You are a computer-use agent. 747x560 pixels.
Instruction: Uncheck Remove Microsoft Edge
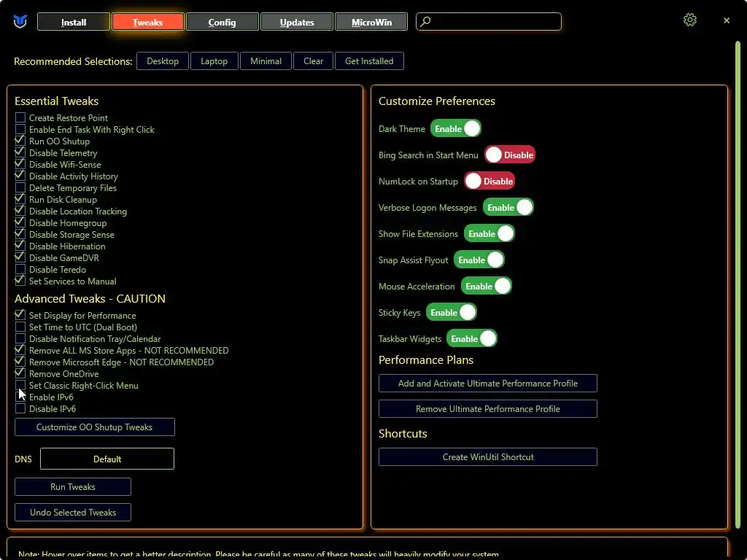(x=20, y=362)
